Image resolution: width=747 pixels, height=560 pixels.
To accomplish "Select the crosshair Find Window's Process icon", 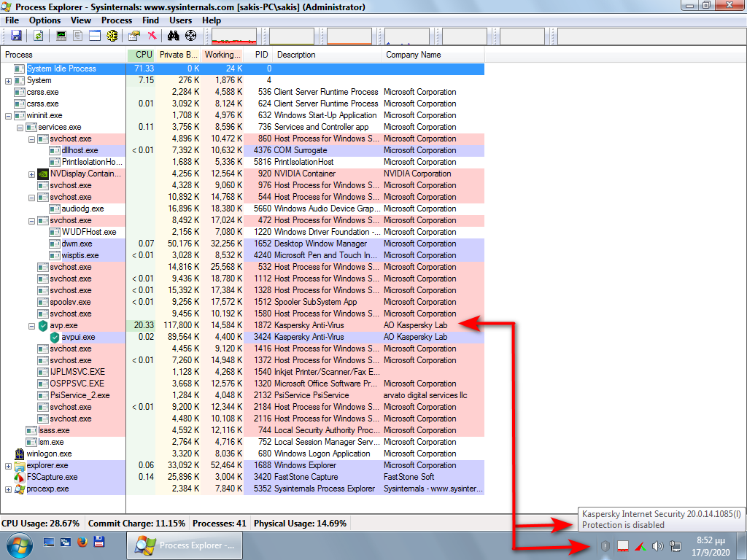I will click(190, 36).
